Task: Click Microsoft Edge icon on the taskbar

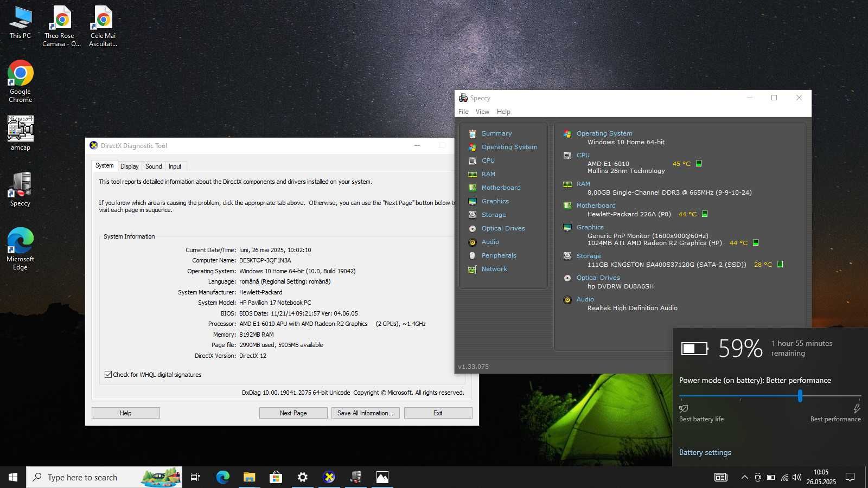Action: click(222, 477)
